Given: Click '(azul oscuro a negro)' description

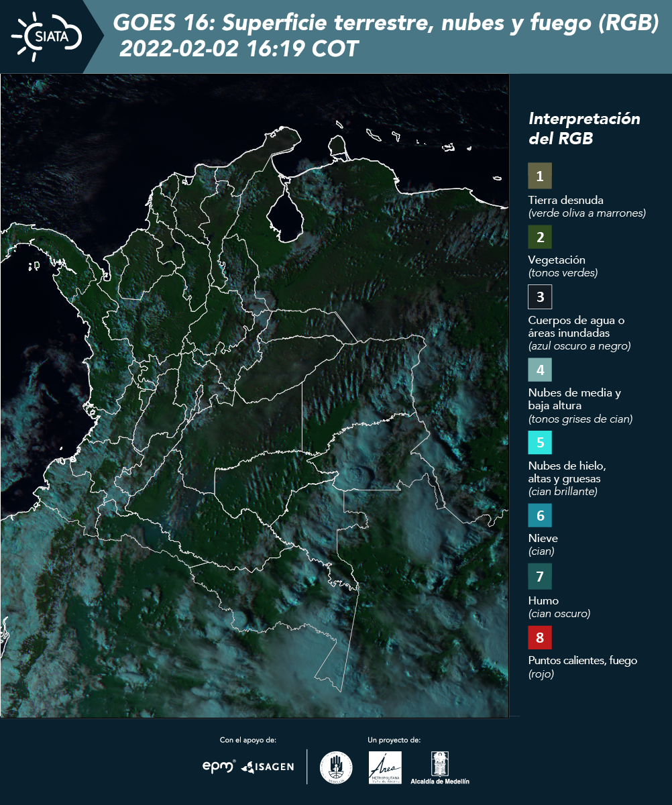Looking at the screenshot, I should point(579,346).
